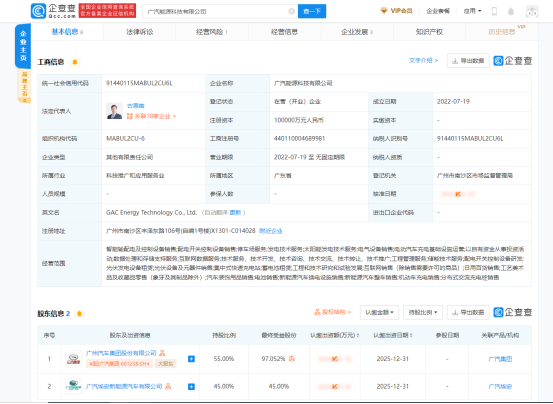553x404 pixels.
Task: Switch to the 知识产权 tab
Action: click(429, 32)
